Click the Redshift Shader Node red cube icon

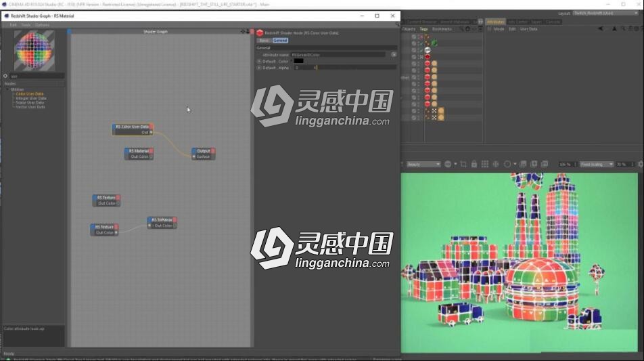(x=260, y=33)
